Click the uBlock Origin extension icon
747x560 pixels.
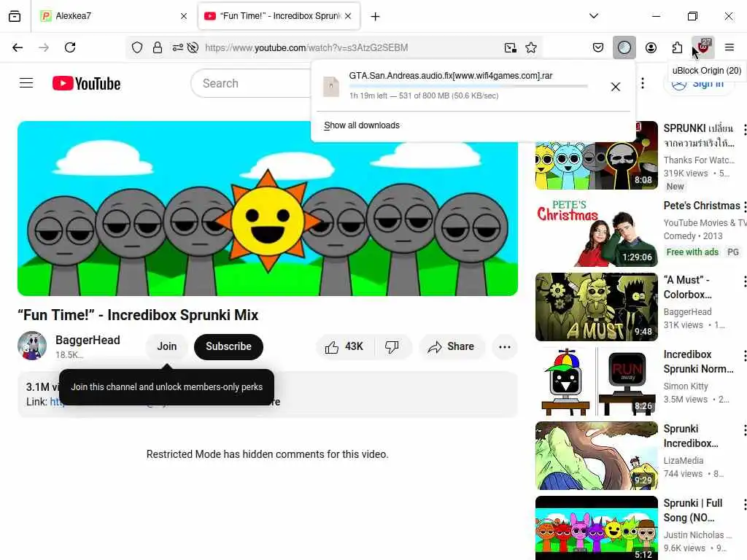[x=703, y=47]
